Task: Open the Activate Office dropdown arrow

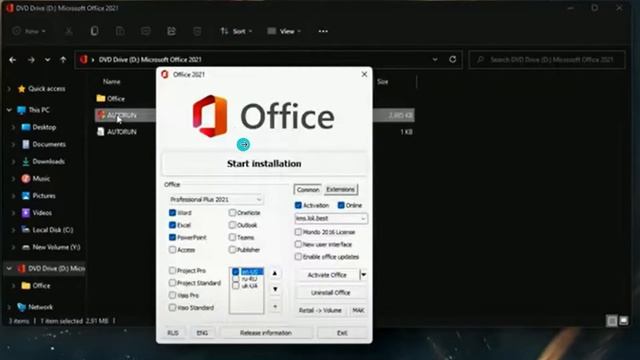Action: point(363,275)
